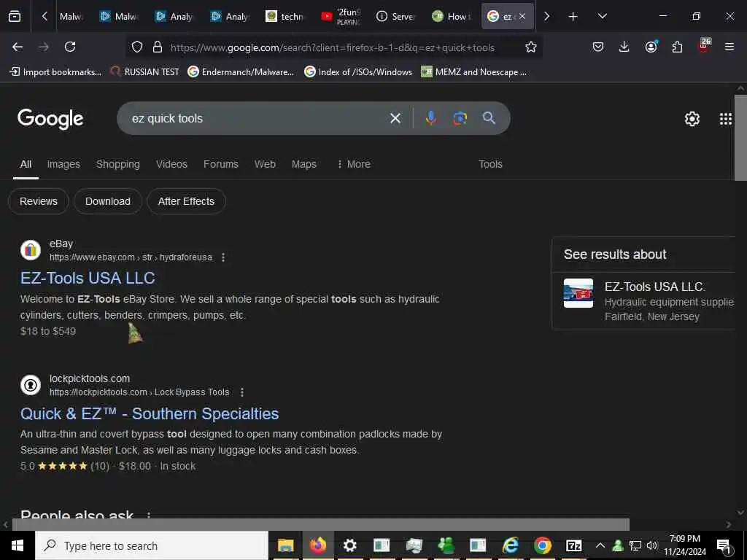Switch to the YouTube playing tab

click(x=342, y=16)
